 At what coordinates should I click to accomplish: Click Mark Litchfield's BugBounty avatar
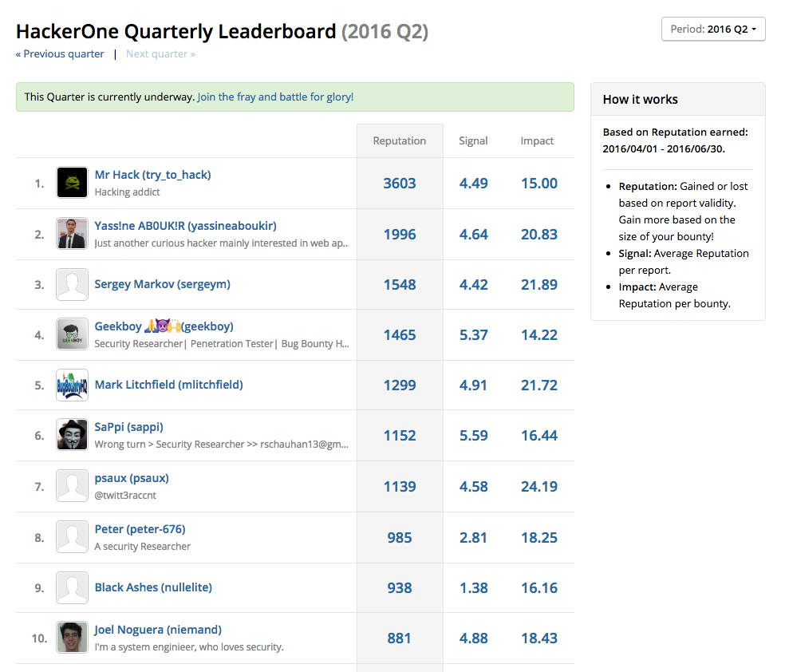pos(72,384)
